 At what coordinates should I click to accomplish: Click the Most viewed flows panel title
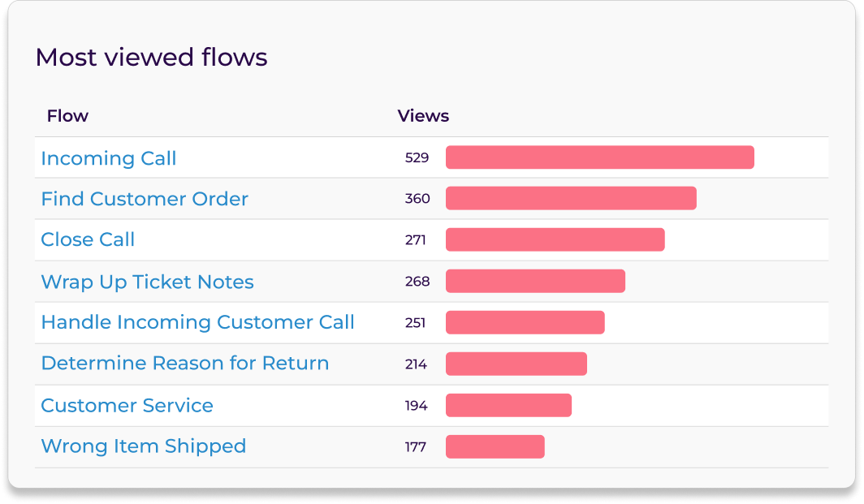point(151,57)
